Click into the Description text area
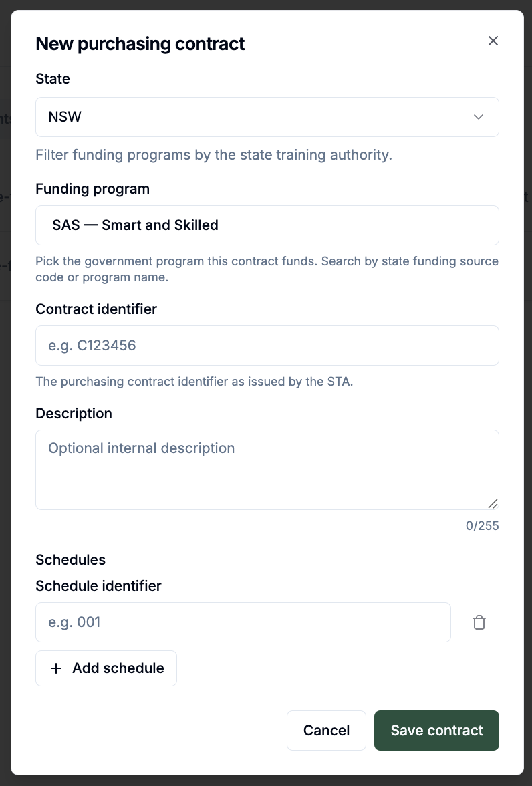The height and width of the screenshot is (786, 532). 267,470
